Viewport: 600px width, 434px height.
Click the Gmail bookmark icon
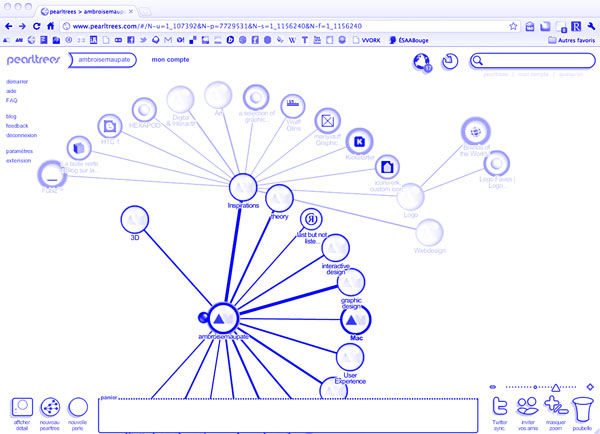pyautogui.click(x=168, y=40)
